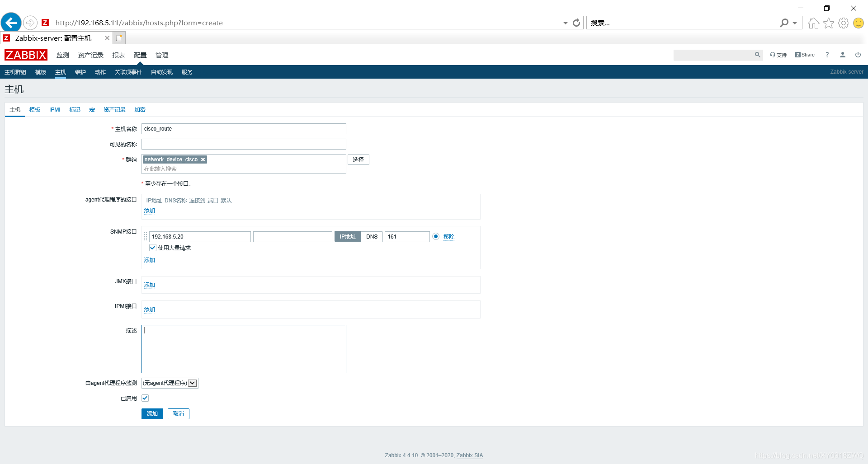Click the smiley feedback icon
This screenshot has width=868, height=464.
click(858, 23)
